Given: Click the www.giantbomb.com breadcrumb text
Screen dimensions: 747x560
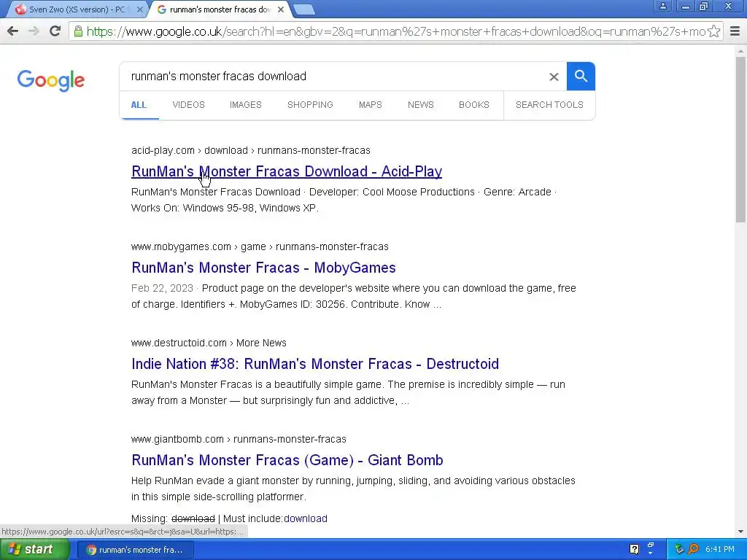Looking at the screenshot, I should click(239, 439).
